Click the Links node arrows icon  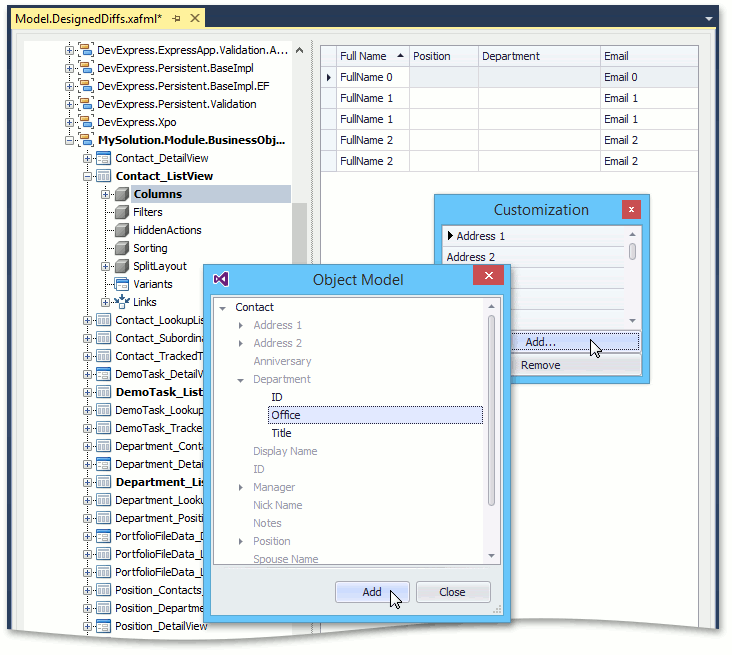122,302
